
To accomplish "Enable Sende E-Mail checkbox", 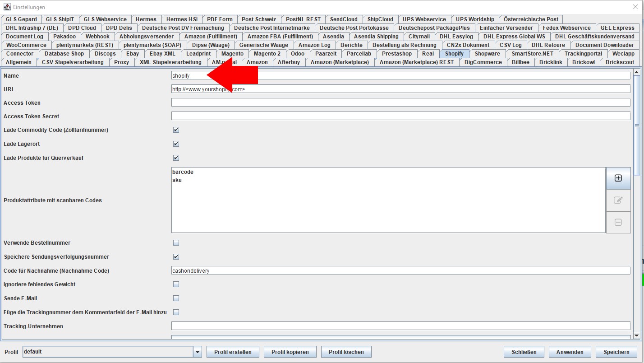I will (x=176, y=298).
